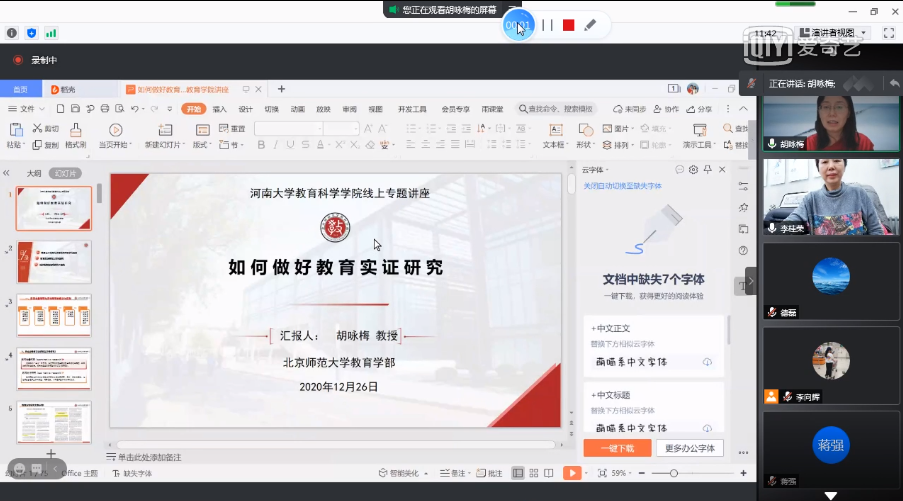Viewport: 903px width, 501px height.
Task: Click the 剪切 cut button
Action: [45, 128]
